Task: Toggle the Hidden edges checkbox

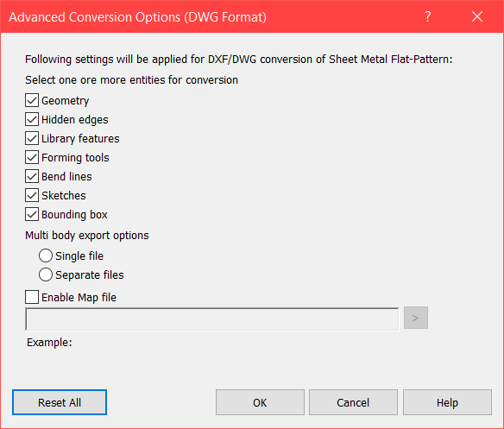Action: click(32, 119)
